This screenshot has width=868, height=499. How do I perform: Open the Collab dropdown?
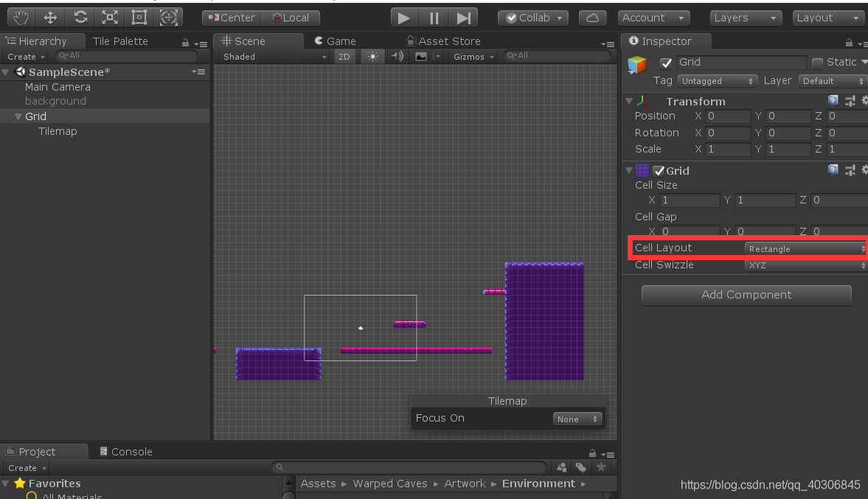coord(533,18)
